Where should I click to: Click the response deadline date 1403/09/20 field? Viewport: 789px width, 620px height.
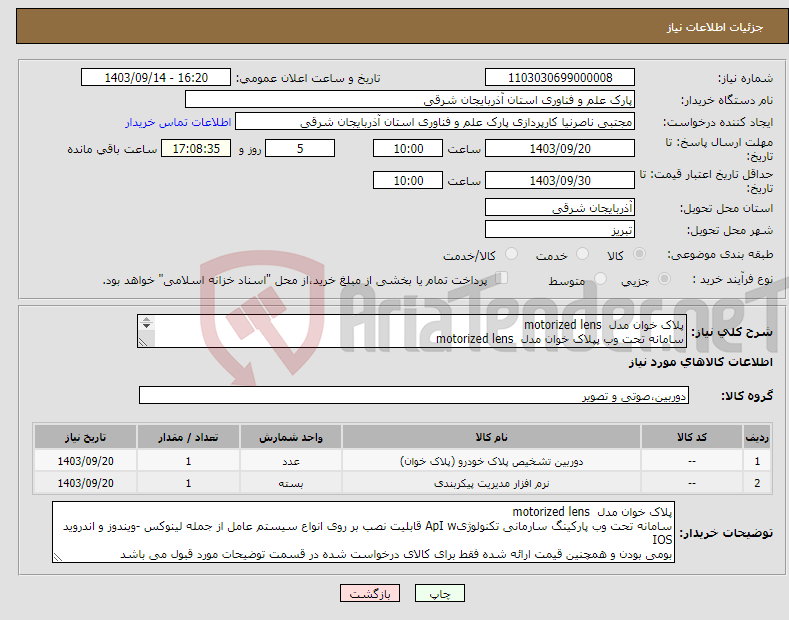[560, 148]
